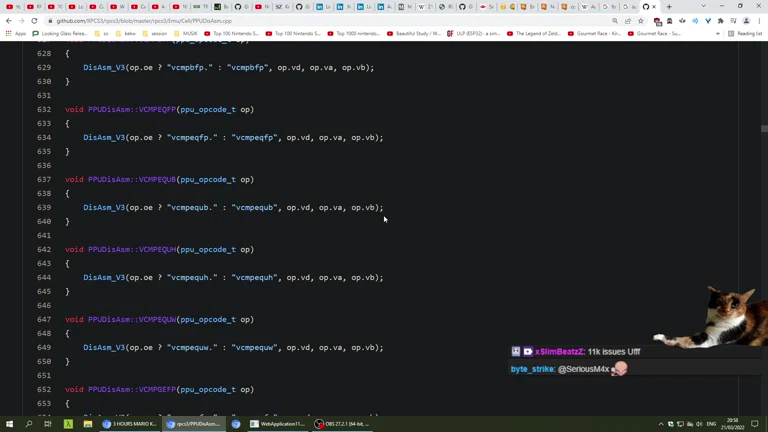Click the browser back arrow

coord(9,20)
